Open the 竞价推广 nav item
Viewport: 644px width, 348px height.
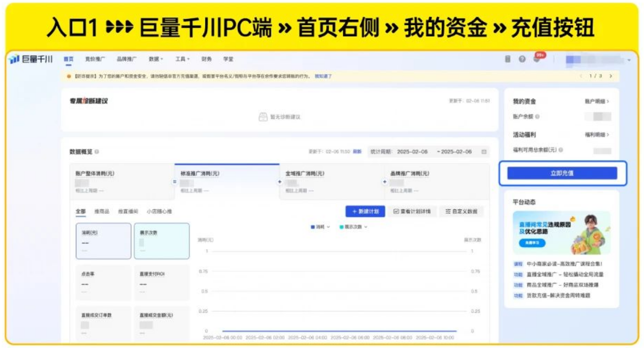coord(95,59)
